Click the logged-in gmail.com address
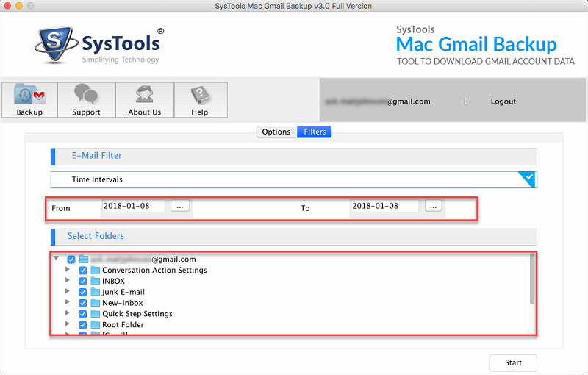This screenshot has width=588, height=375. [x=378, y=101]
